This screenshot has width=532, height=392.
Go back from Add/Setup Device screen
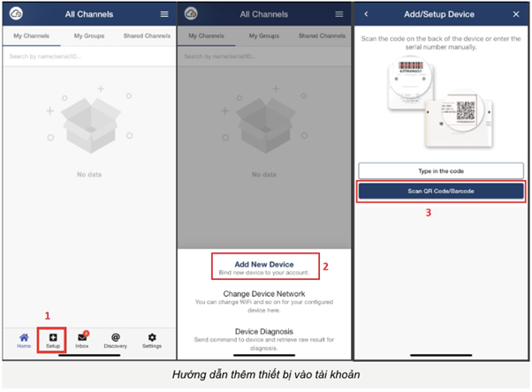366,14
